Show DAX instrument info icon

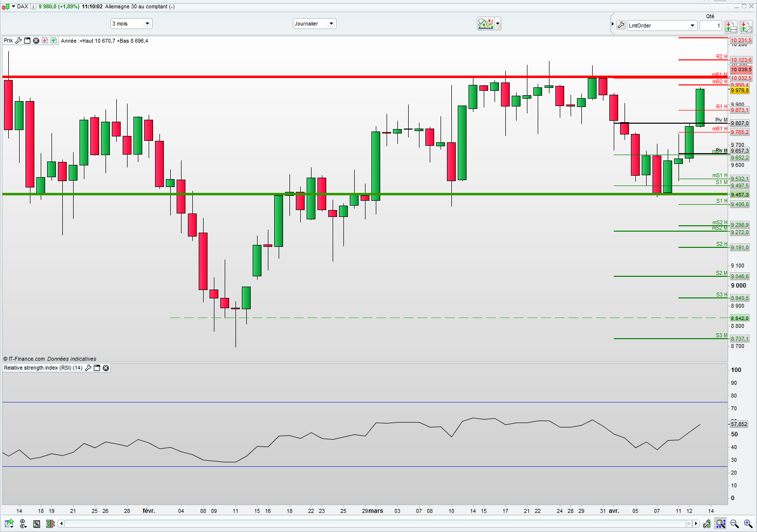pos(33,6)
